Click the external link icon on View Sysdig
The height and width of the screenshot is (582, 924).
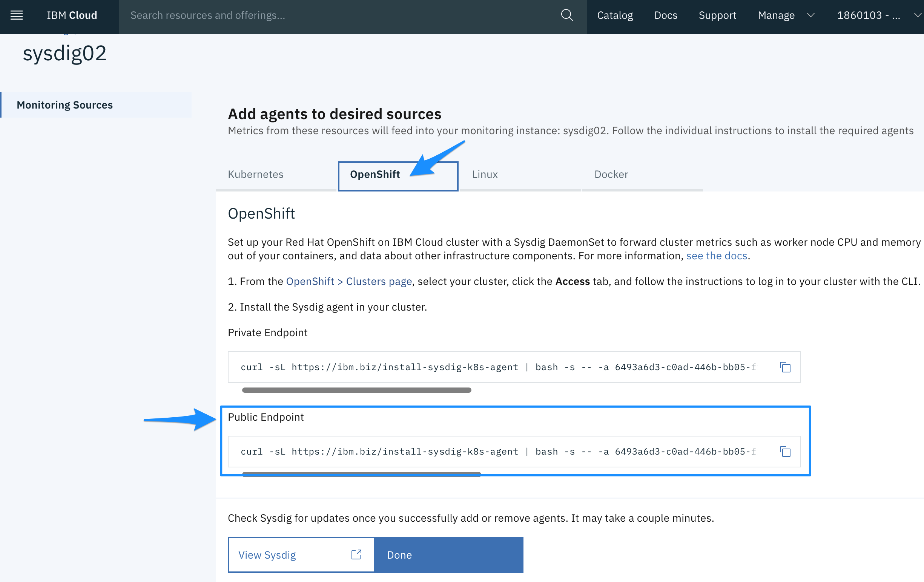click(x=356, y=554)
